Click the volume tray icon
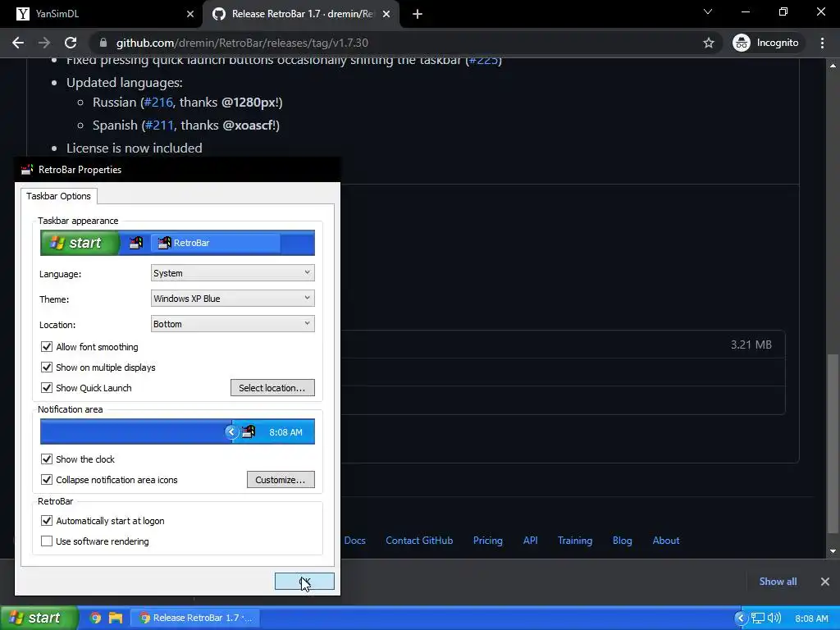 click(x=774, y=618)
